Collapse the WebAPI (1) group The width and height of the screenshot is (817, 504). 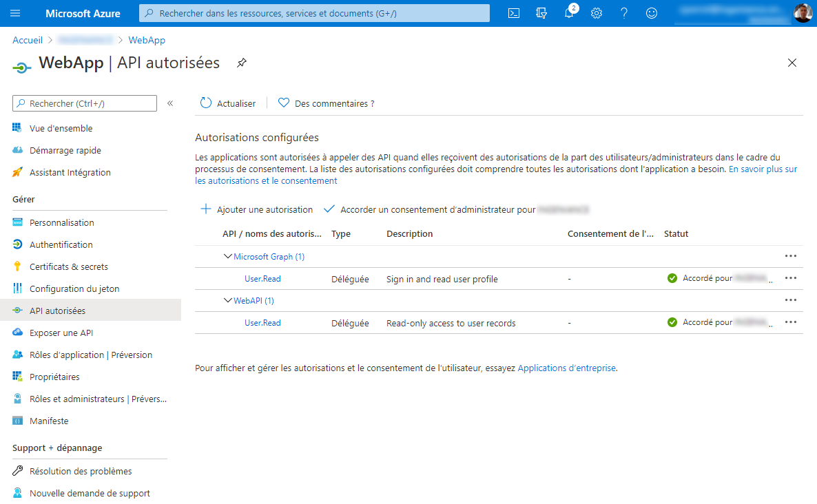227,300
